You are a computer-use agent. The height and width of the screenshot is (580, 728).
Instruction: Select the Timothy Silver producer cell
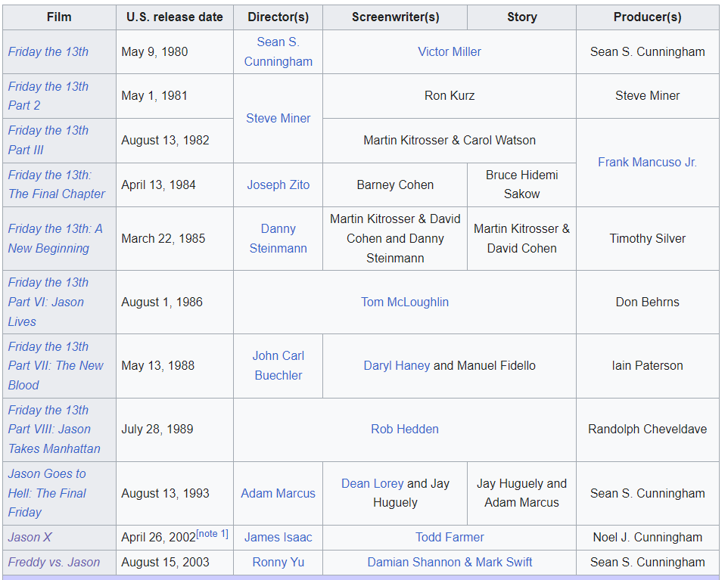pyautogui.click(x=648, y=238)
